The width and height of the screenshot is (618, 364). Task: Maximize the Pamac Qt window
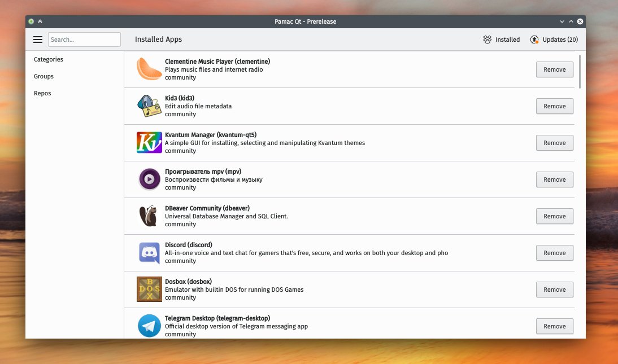[x=571, y=21]
